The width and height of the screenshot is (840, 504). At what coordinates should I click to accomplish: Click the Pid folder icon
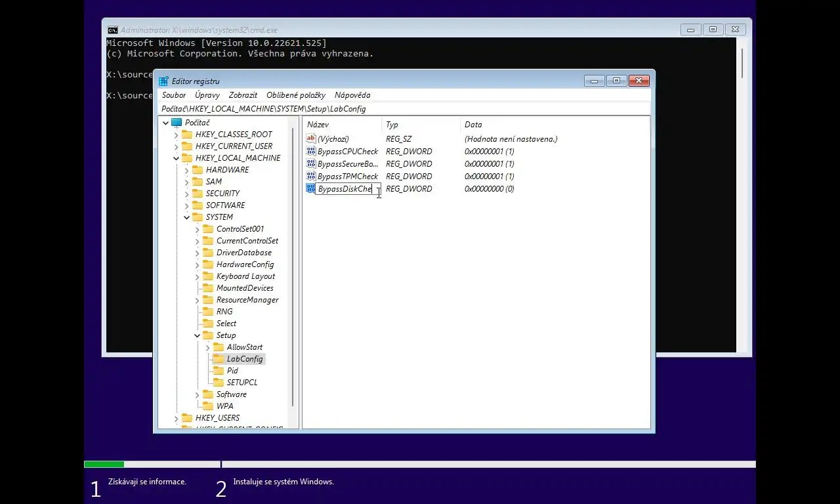click(x=219, y=371)
